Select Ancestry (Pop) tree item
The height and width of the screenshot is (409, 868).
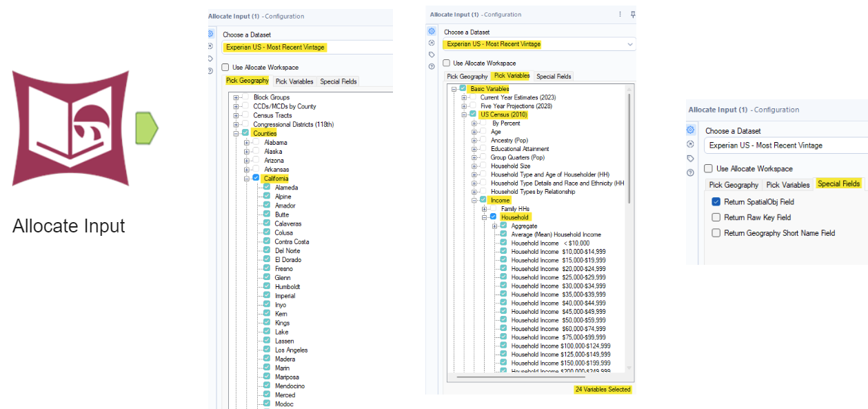pyautogui.click(x=509, y=140)
